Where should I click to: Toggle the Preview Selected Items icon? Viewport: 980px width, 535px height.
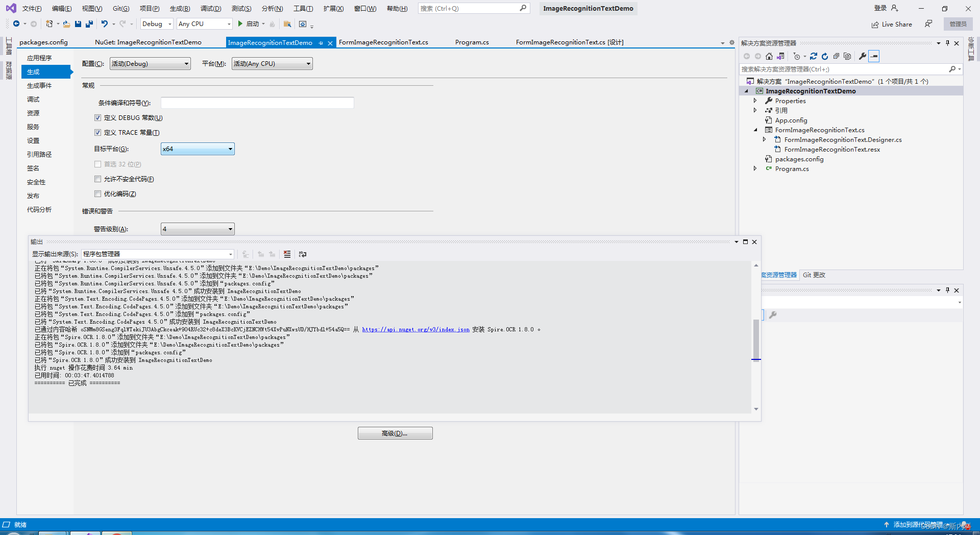pyautogui.click(x=874, y=56)
